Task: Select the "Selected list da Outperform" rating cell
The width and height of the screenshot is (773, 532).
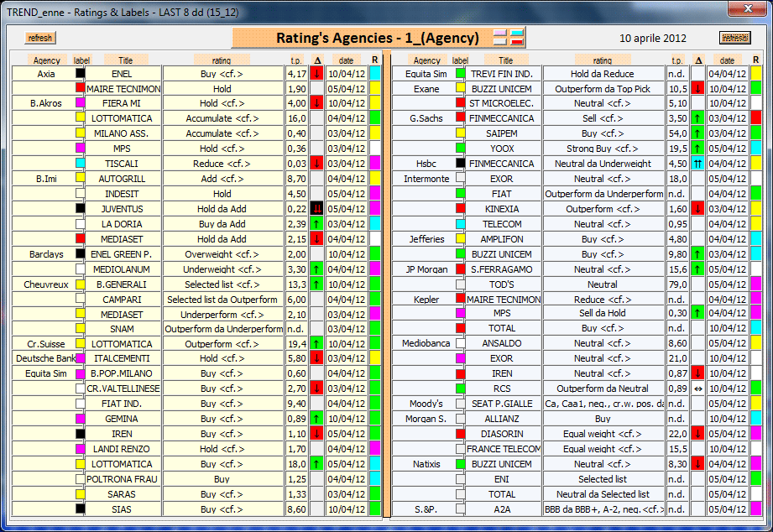Action: 222,300
